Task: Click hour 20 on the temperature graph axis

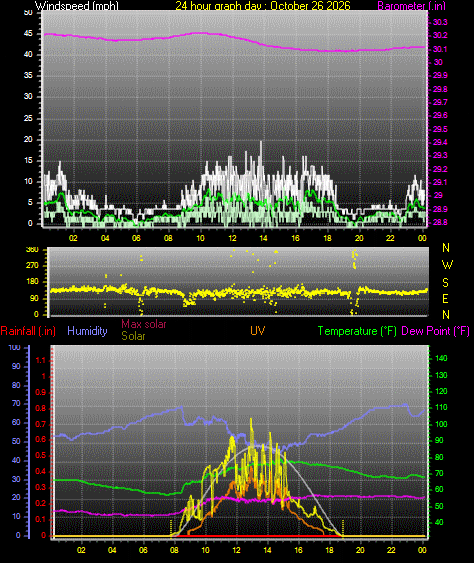Action: pos(360,550)
